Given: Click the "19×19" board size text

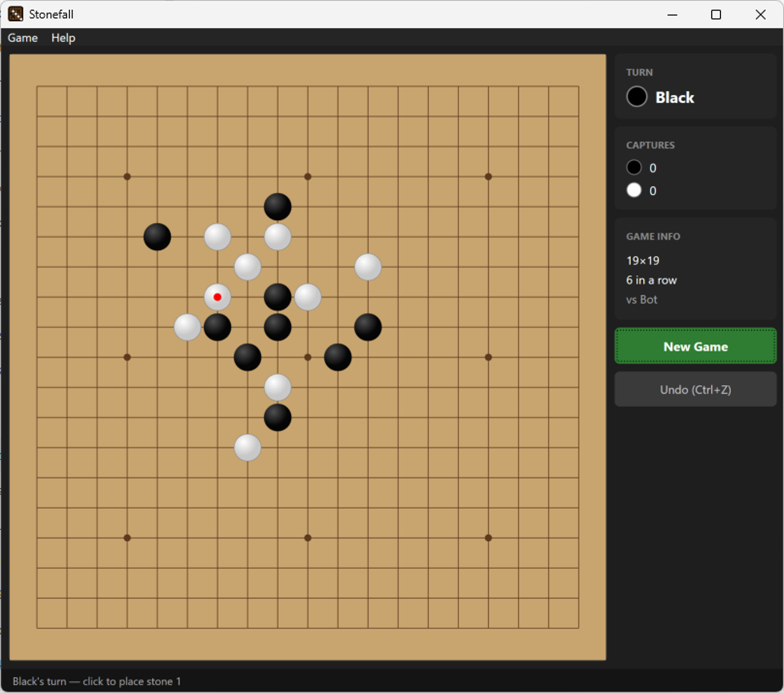Looking at the screenshot, I should pos(643,261).
